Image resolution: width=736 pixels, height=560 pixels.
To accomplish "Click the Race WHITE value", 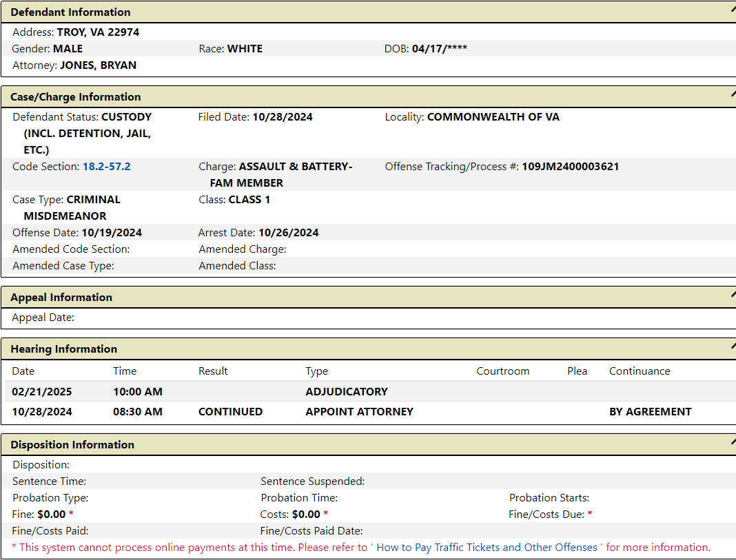I will pos(245,49).
